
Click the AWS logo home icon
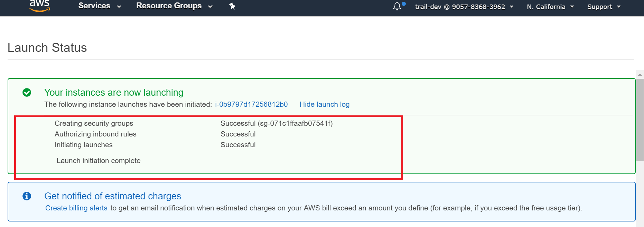39,6
